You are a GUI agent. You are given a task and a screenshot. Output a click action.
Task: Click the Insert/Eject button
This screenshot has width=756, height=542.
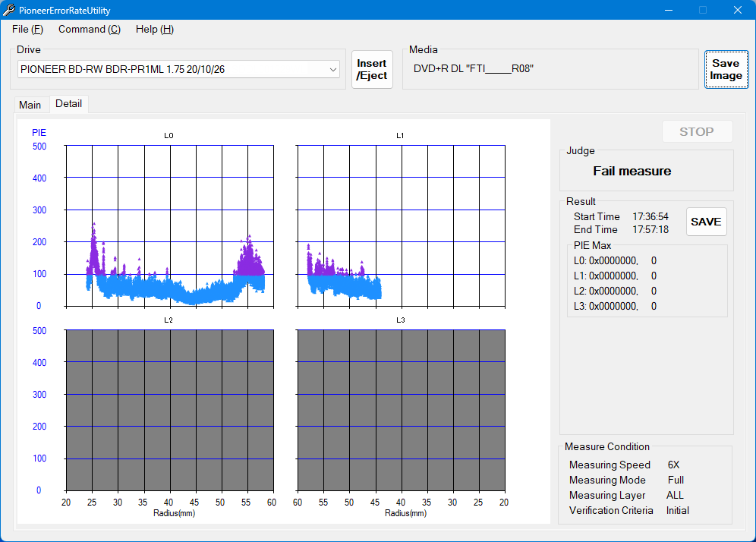click(372, 69)
